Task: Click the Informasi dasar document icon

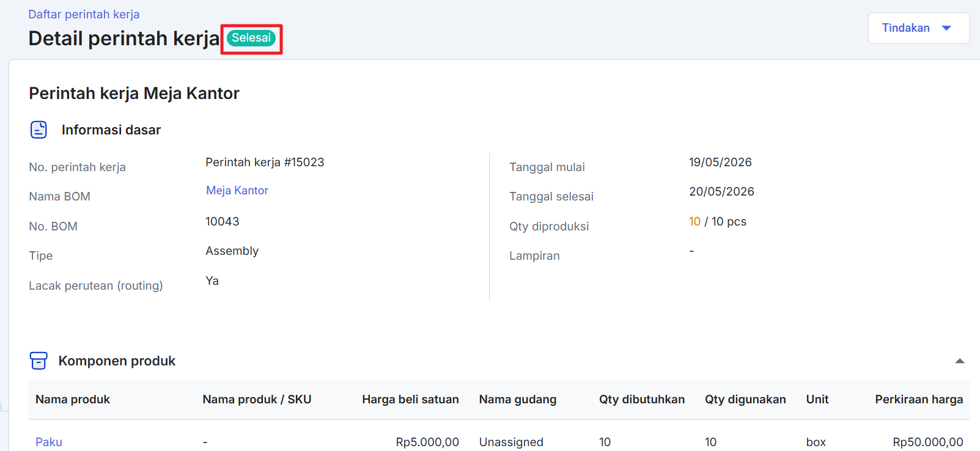Action: (x=39, y=130)
